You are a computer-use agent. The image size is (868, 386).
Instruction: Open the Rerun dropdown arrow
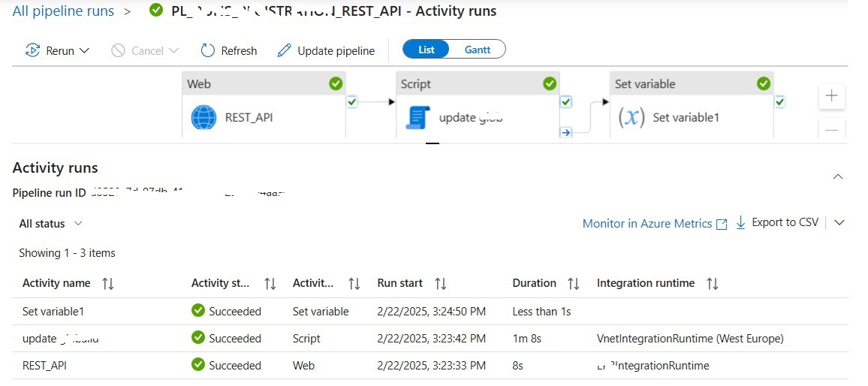[85, 50]
